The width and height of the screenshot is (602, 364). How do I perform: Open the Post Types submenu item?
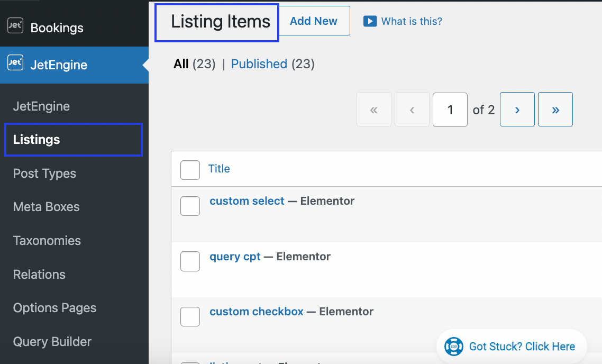click(x=44, y=174)
